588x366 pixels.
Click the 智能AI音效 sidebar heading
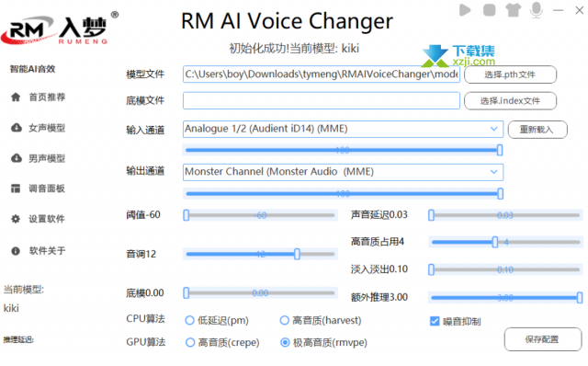[x=33, y=69]
